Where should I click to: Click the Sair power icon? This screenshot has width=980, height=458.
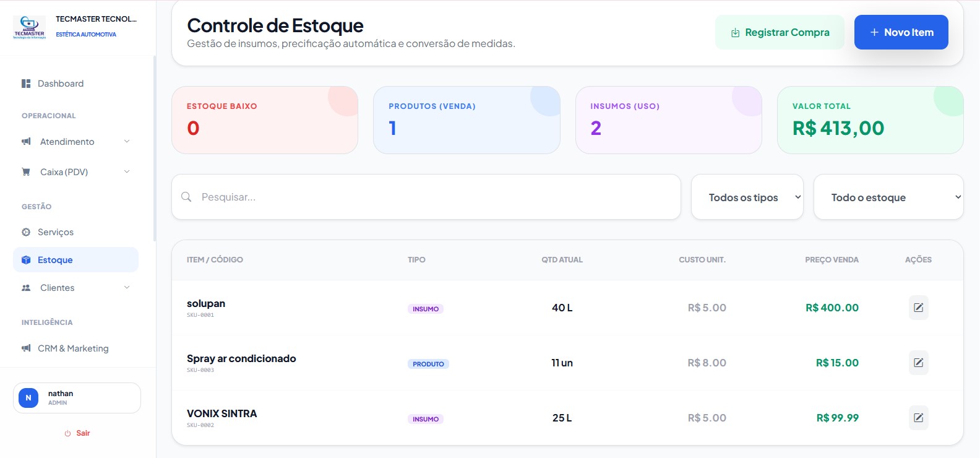point(67,433)
